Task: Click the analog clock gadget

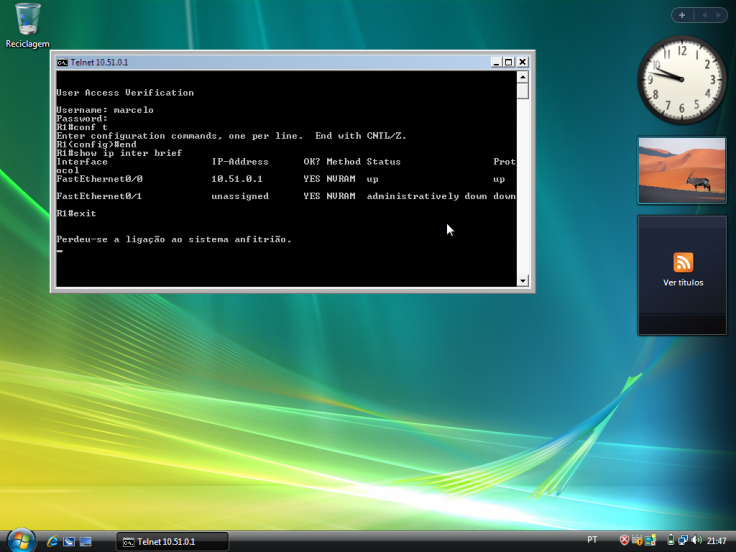Action: coord(681,80)
